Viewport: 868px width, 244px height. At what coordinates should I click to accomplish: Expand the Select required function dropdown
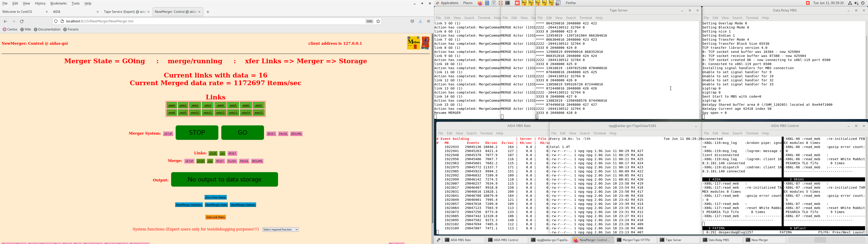(x=280, y=230)
